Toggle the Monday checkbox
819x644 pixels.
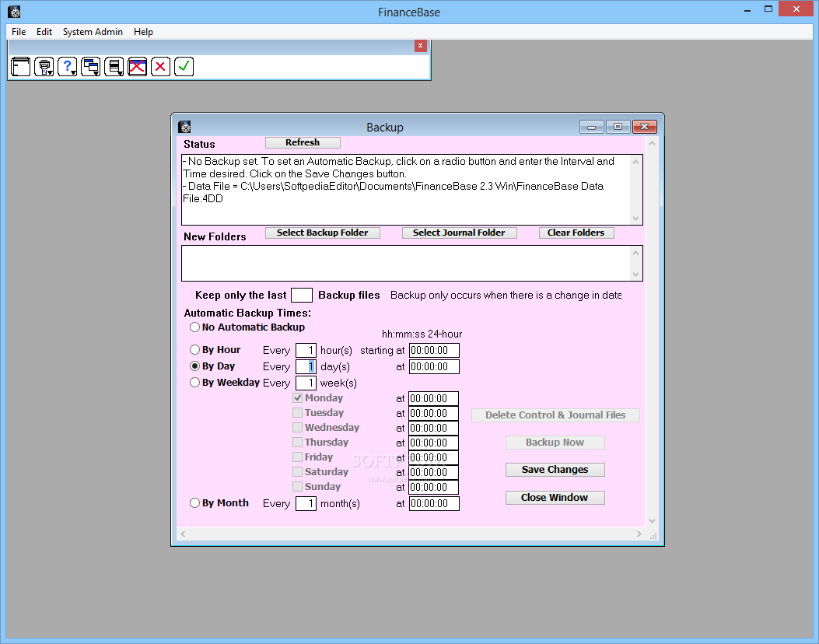pos(298,398)
